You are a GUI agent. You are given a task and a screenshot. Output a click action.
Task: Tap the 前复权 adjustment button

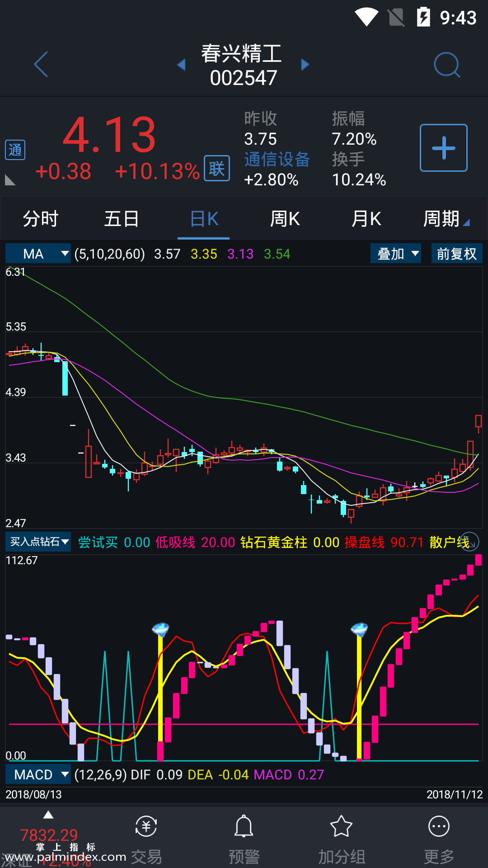pos(457,254)
